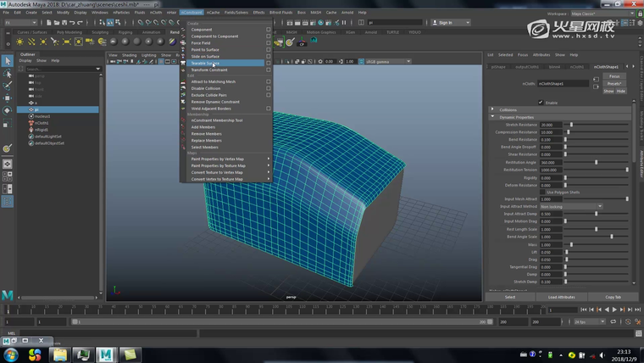Image resolution: width=644 pixels, height=363 pixels.
Task: Choose Tearable Surface from nConstraint menu
Action: click(205, 64)
